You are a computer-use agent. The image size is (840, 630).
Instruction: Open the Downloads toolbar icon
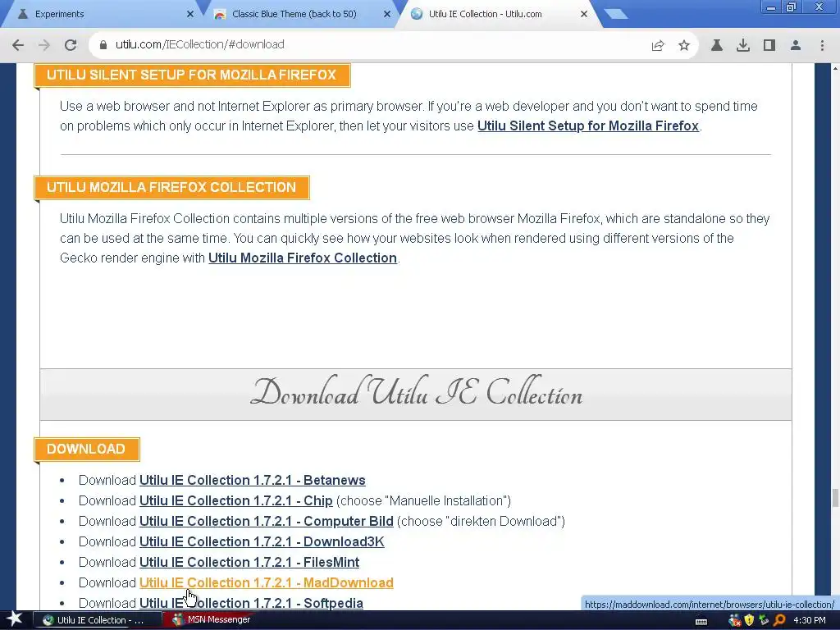[x=743, y=45]
